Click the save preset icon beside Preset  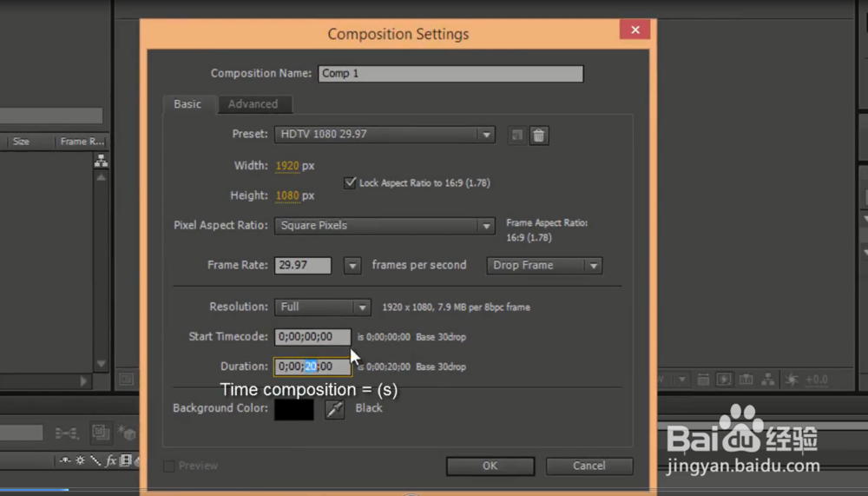pos(517,136)
